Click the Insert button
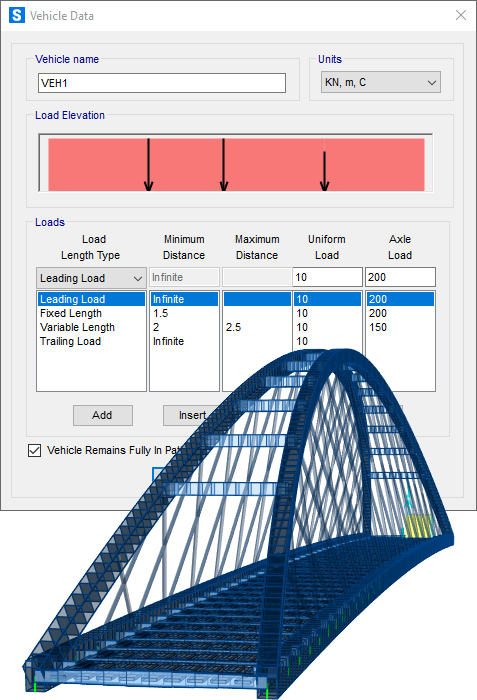 [192, 415]
